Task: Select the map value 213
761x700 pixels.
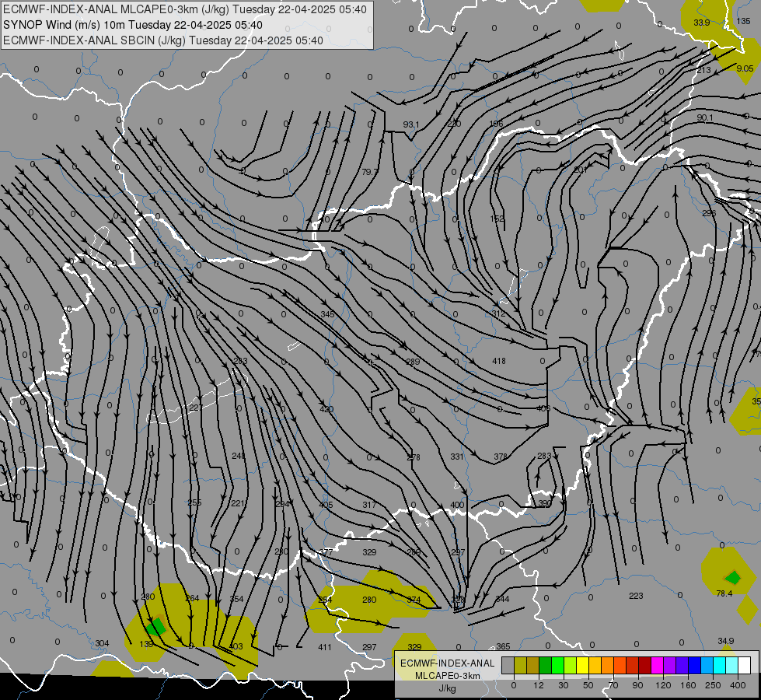Action: tap(703, 70)
